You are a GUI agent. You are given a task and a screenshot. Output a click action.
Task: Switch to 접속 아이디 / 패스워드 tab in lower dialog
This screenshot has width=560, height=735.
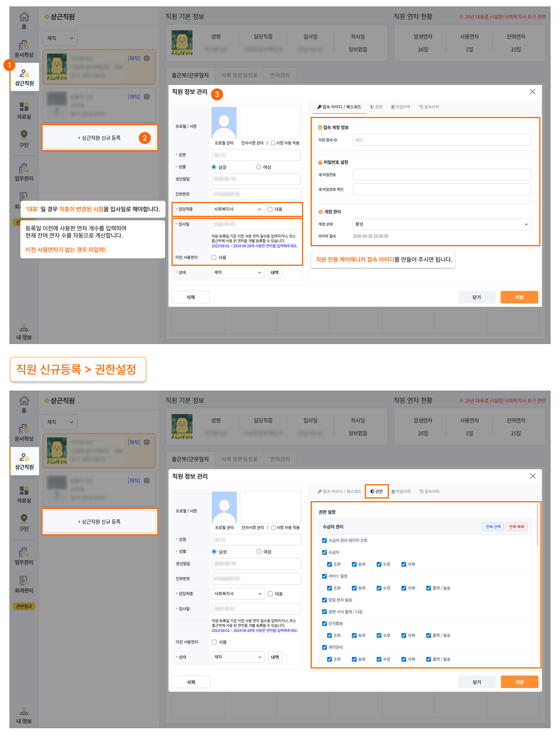coord(339,491)
